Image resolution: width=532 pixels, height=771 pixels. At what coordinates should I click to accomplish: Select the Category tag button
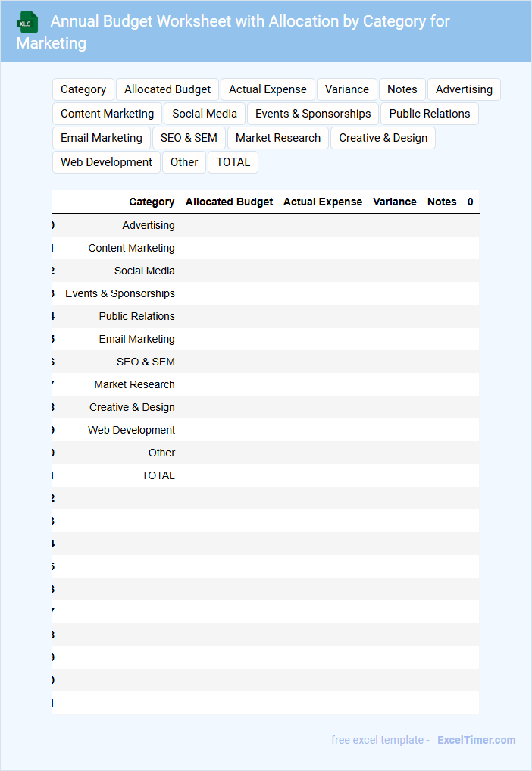pos(83,89)
